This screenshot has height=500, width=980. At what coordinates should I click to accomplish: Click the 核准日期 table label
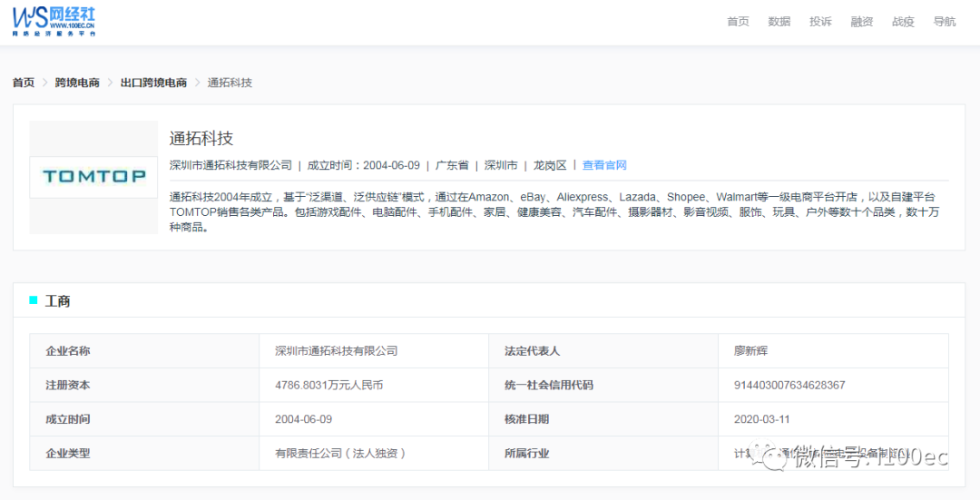tap(526, 418)
